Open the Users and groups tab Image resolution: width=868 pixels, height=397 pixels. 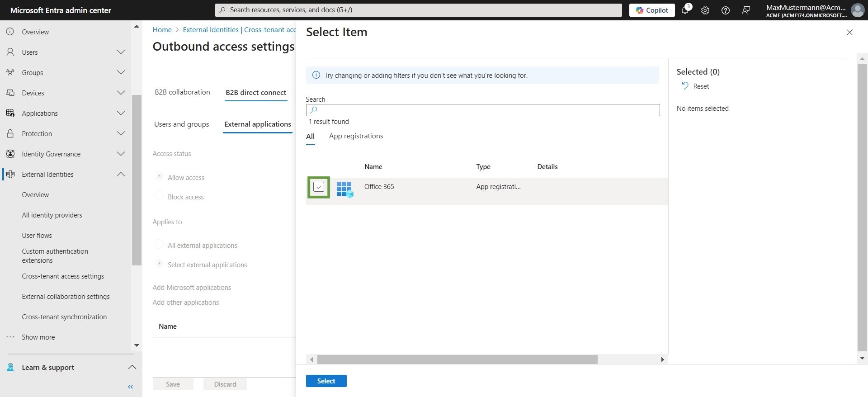(181, 124)
